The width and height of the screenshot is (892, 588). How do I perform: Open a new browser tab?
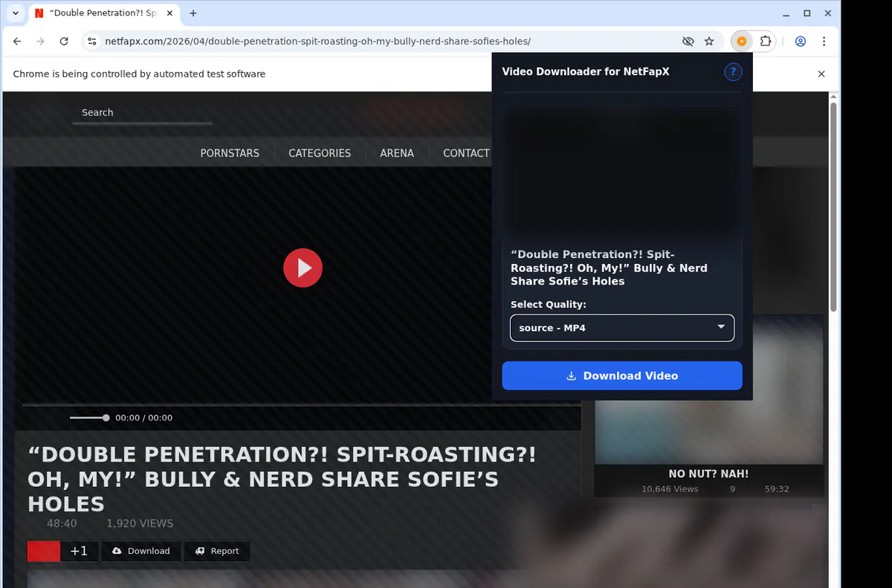pyautogui.click(x=193, y=13)
